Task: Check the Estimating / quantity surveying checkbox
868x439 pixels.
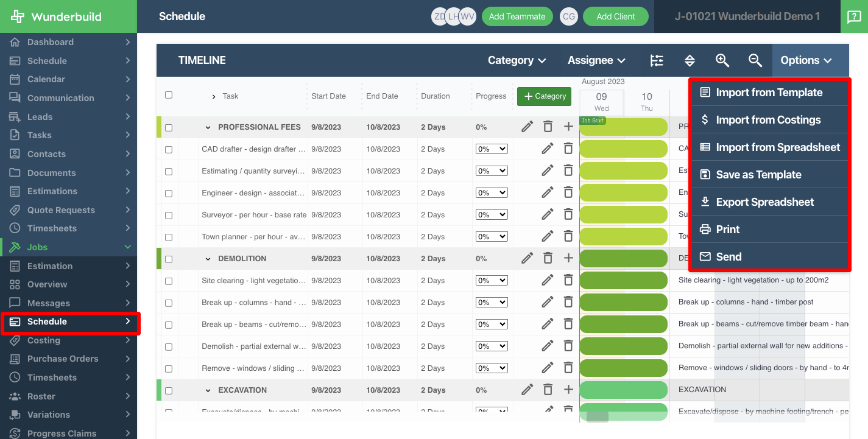Action: tap(169, 172)
